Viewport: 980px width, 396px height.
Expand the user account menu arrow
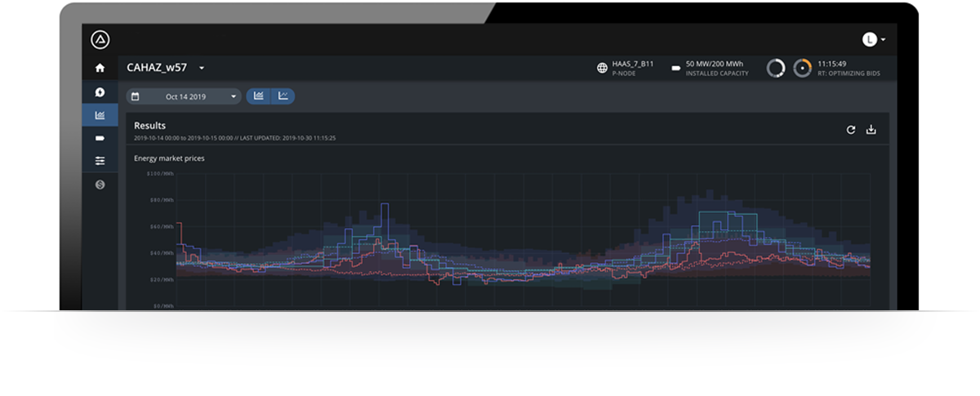(x=884, y=39)
